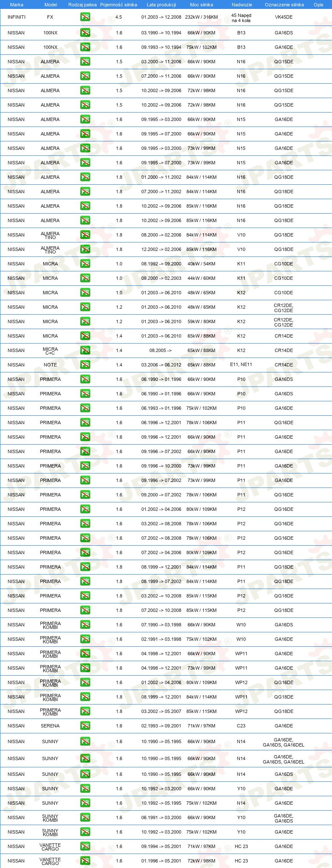
Task: Click the Model column header
Action: 51,5
